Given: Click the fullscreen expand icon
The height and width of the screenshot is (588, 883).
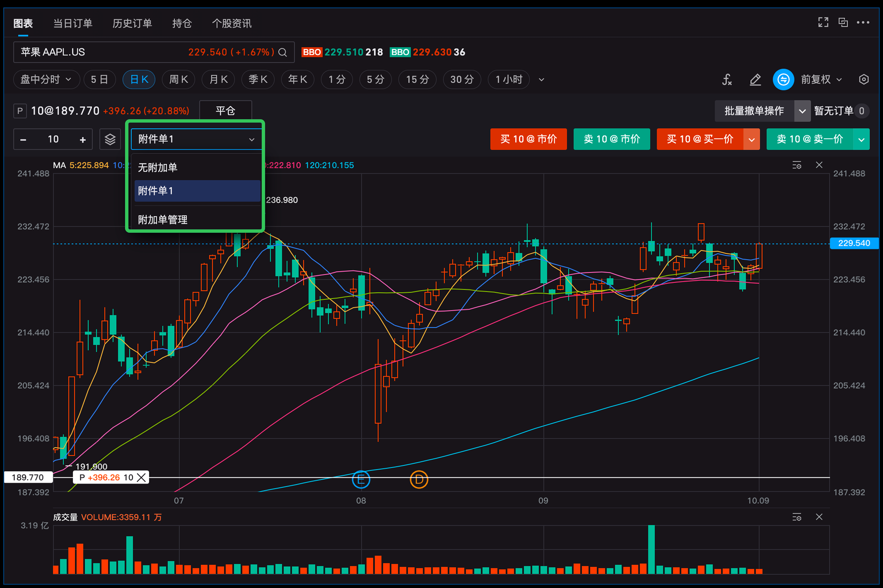Looking at the screenshot, I should [x=823, y=23].
